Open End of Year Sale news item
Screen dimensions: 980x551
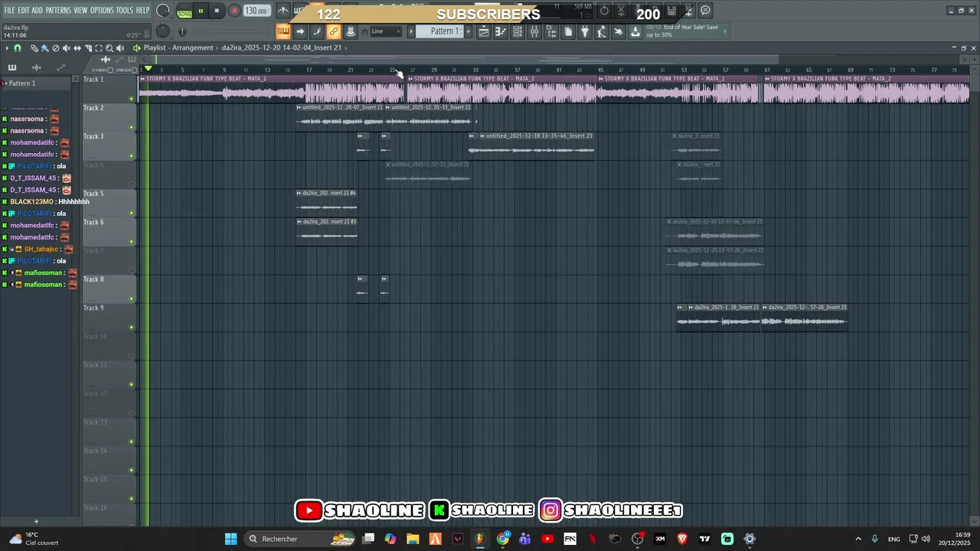(682, 31)
